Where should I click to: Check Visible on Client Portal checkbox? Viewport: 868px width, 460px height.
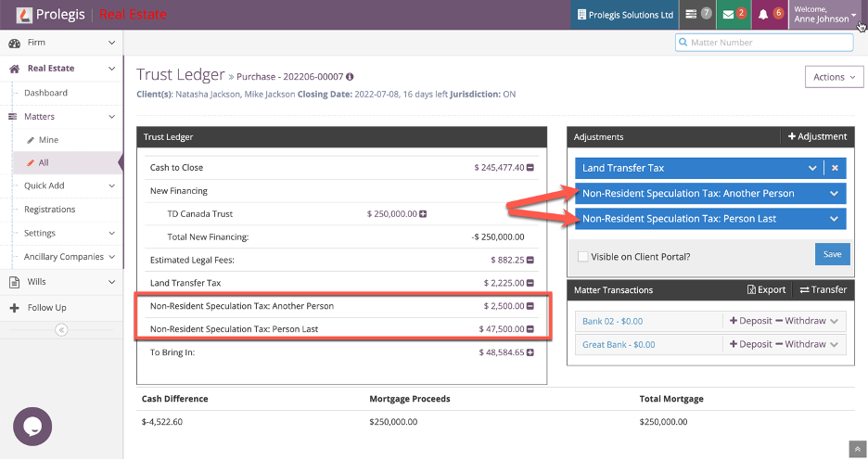(582, 257)
